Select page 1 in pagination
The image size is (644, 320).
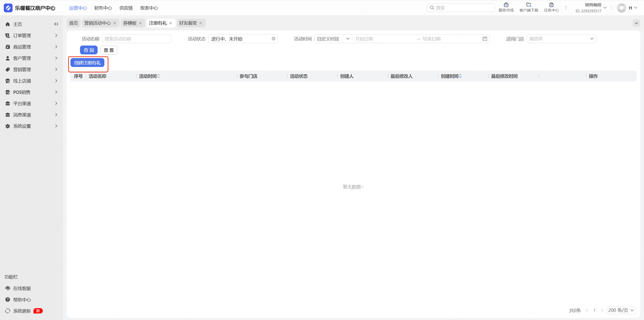[594, 310]
